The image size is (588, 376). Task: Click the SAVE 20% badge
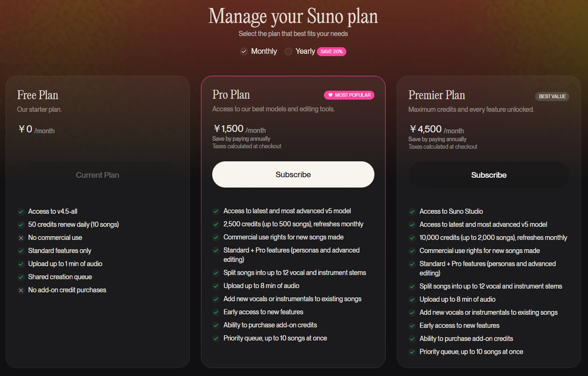tap(331, 51)
